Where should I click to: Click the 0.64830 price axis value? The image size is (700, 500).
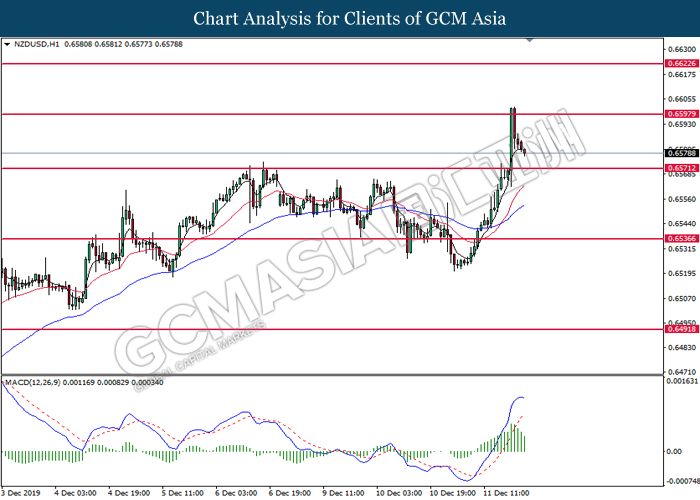(682, 347)
